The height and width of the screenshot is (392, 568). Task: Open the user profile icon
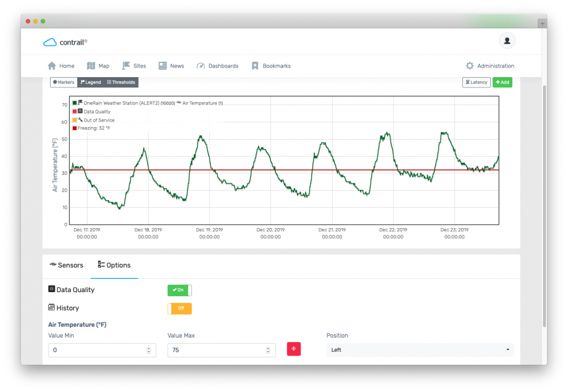click(507, 40)
